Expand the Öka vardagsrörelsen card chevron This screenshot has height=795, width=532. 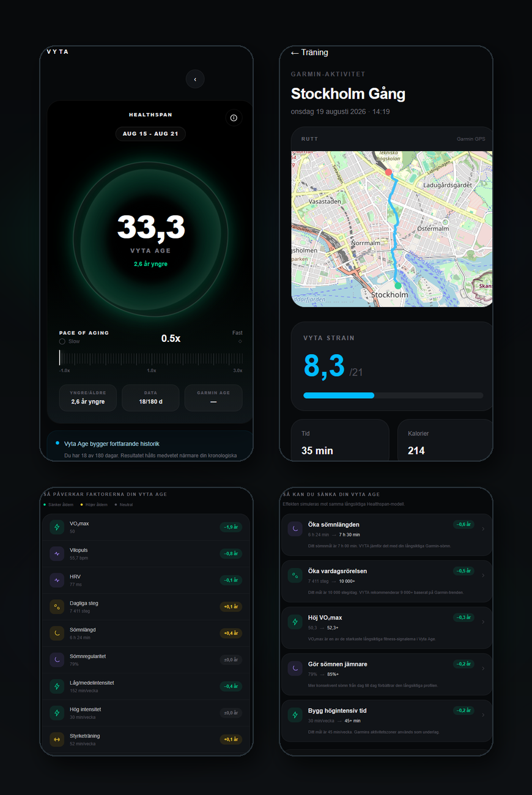(483, 575)
